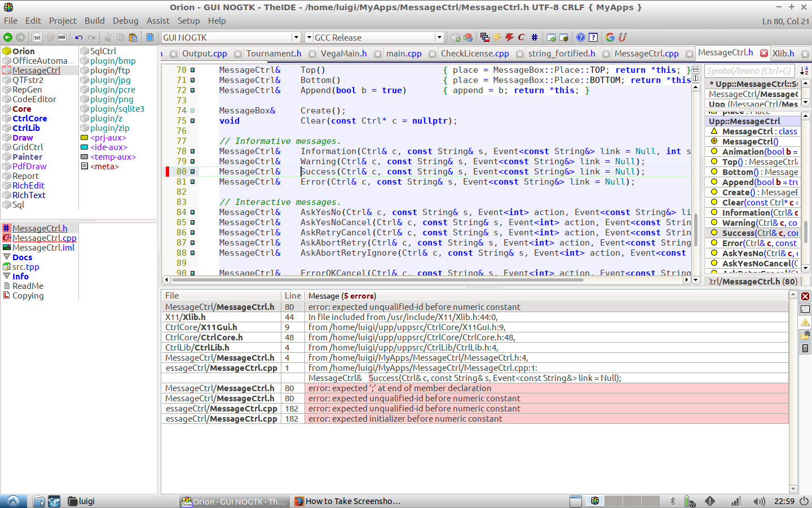Open the Debug menu
This screenshot has height=508, width=812.
click(x=125, y=21)
